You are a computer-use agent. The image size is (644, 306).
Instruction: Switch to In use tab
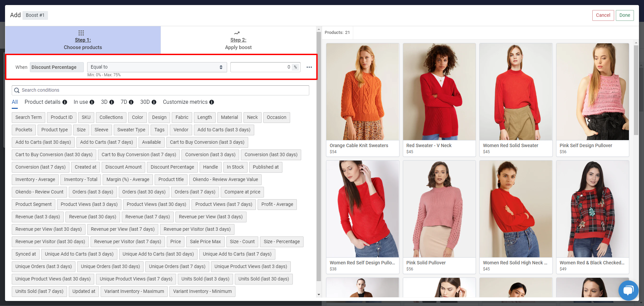tap(81, 102)
